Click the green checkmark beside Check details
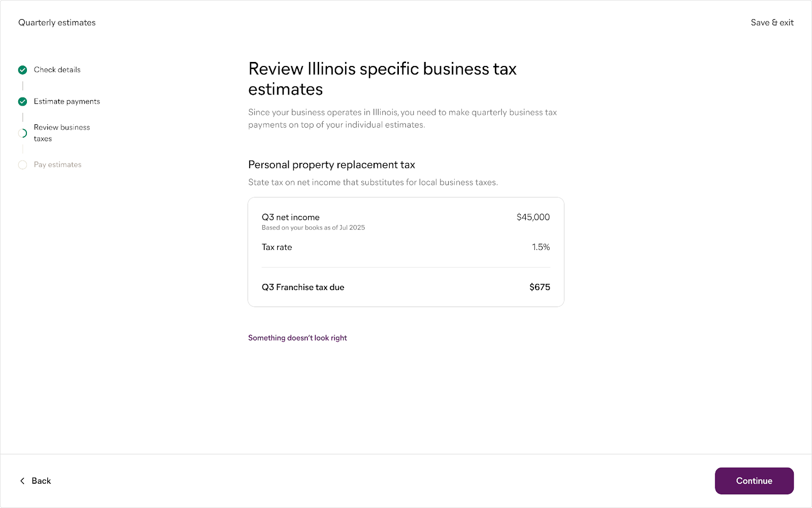 [x=22, y=70]
